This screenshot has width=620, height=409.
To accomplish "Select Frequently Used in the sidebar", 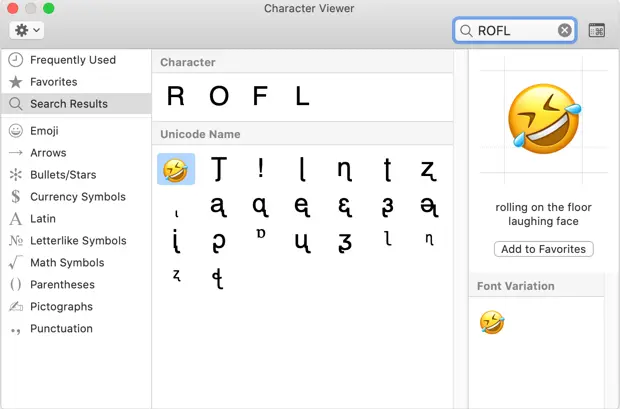I will (72, 60).
